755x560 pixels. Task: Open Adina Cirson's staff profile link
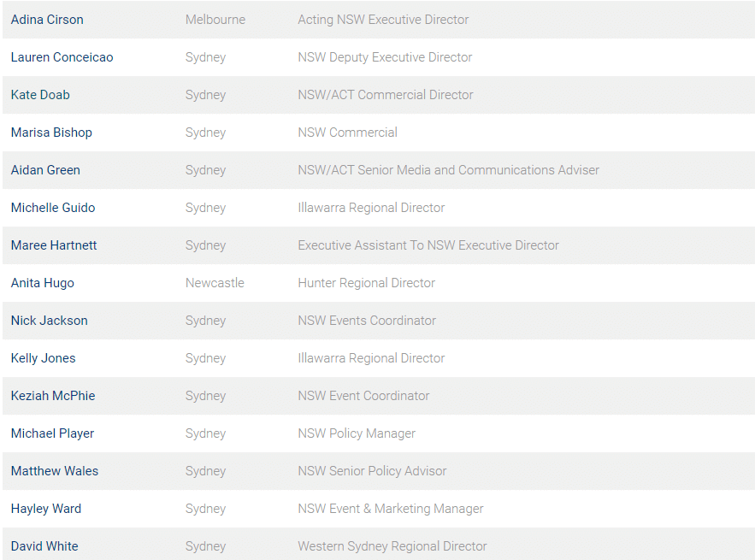(47, 20)
